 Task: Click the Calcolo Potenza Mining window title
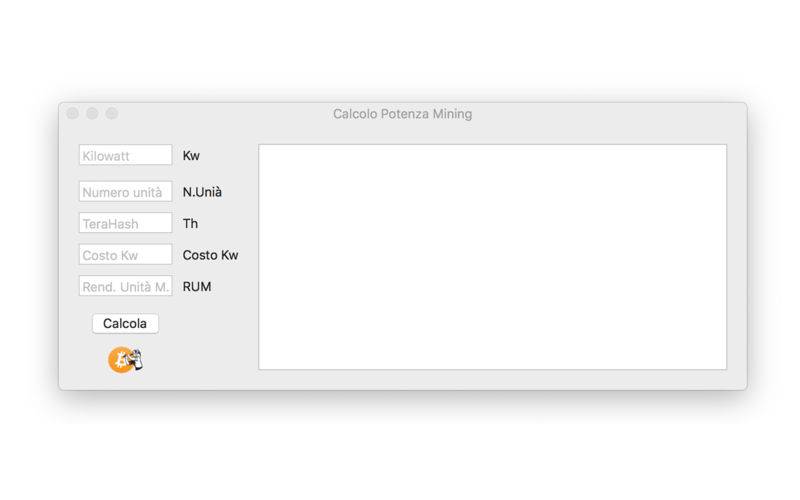click(403, 114)
